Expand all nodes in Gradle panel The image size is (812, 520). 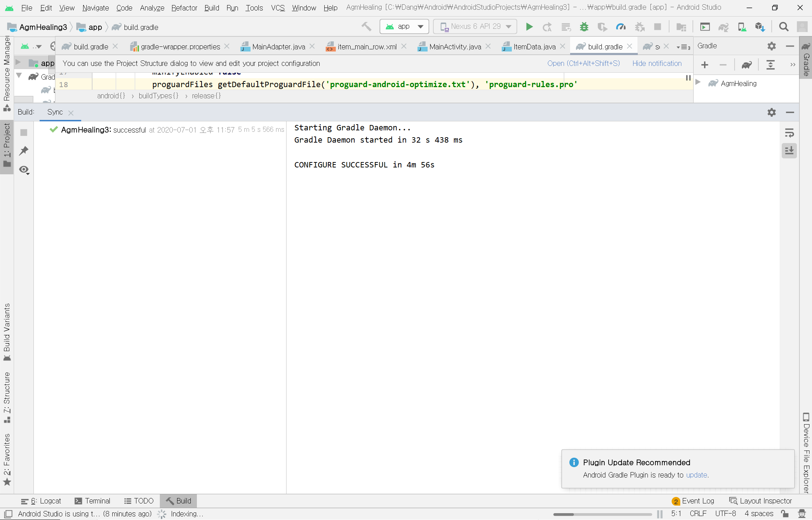click(x=771, y=65)
